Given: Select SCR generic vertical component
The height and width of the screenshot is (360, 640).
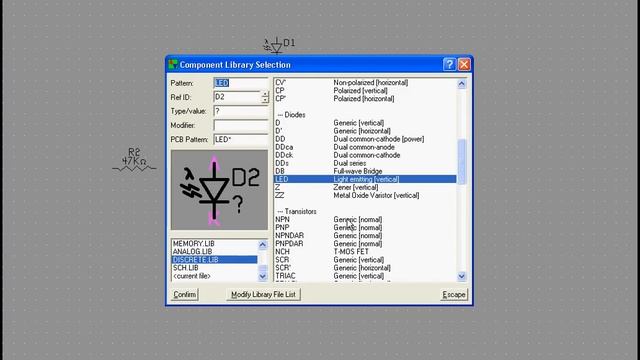Looking at the screenshot, I should (x=365, y=260).
